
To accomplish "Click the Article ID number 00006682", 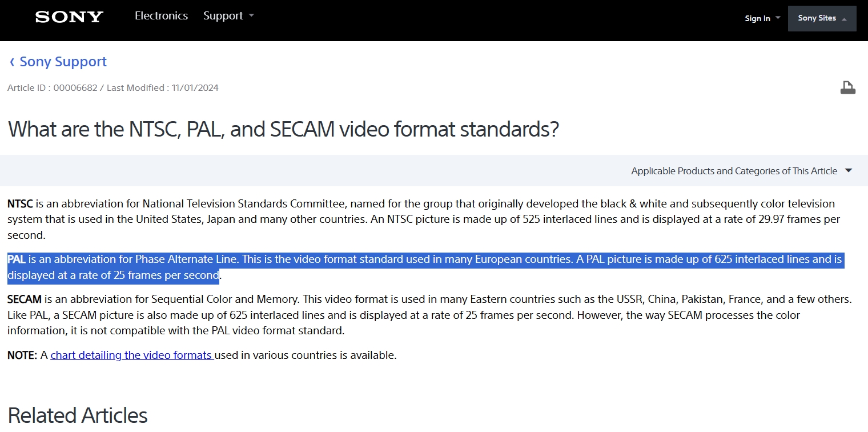I will tap(75, 88).
